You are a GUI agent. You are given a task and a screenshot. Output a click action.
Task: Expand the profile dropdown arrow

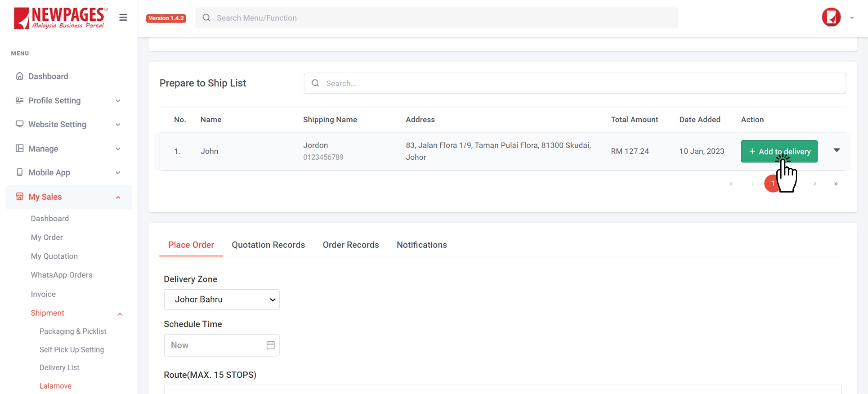point(852,18)
